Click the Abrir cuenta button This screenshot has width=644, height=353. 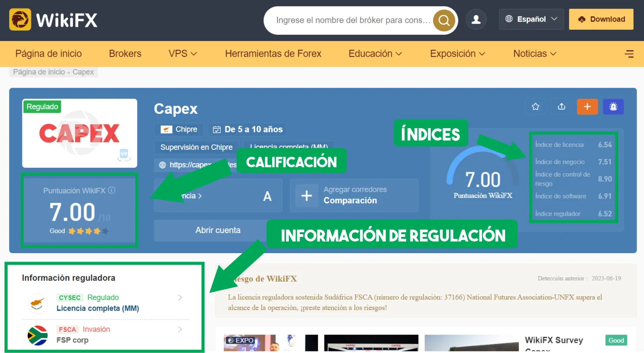[x=218, y=230]
